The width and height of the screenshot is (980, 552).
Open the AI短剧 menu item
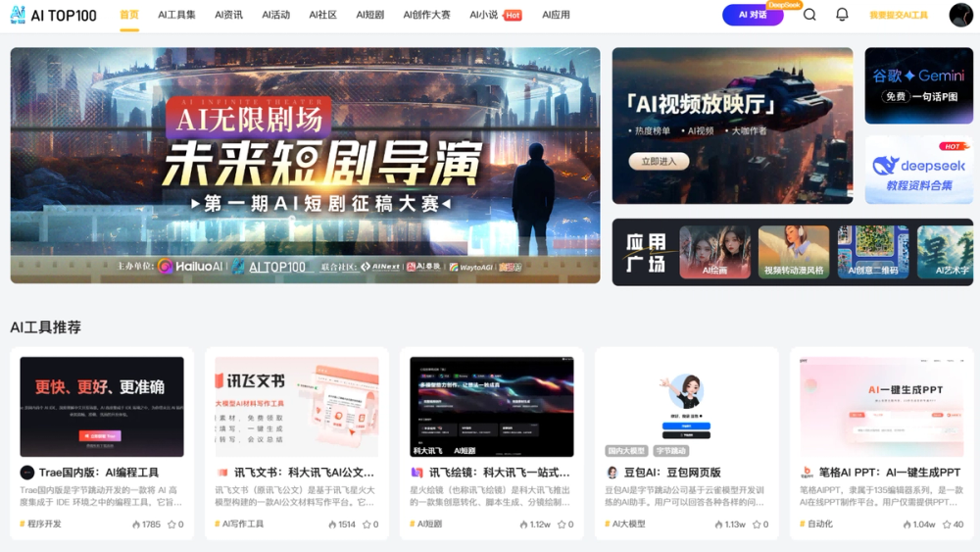point(370,15)
